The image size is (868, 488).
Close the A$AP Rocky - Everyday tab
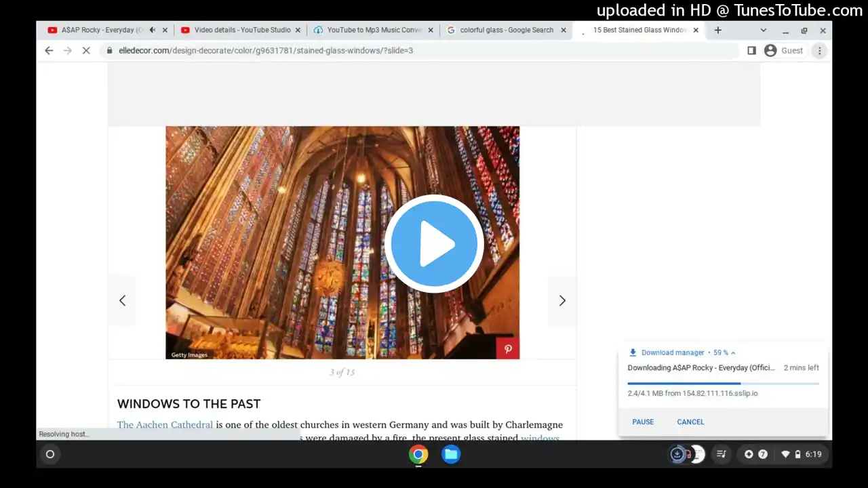pos(164,30)
